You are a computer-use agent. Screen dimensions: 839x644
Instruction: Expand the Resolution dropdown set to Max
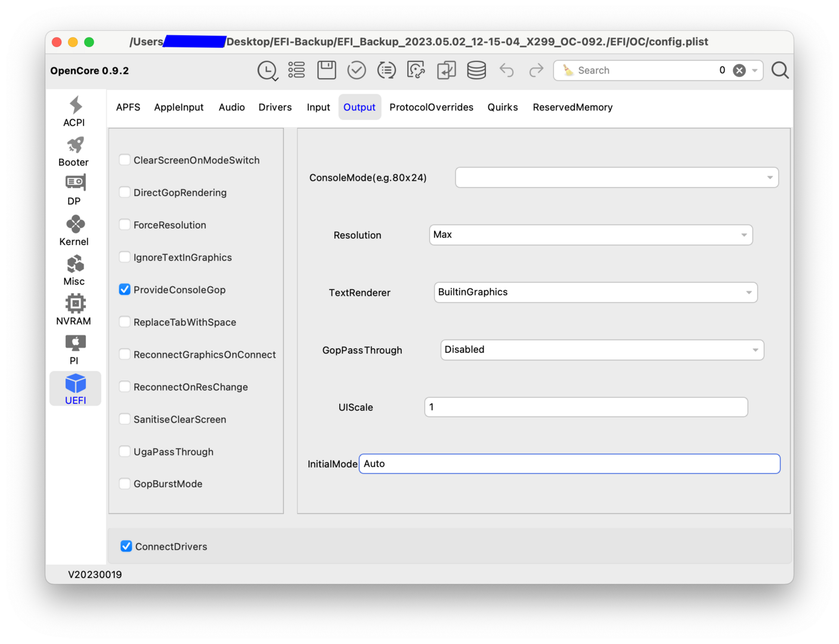click(591, 235)
